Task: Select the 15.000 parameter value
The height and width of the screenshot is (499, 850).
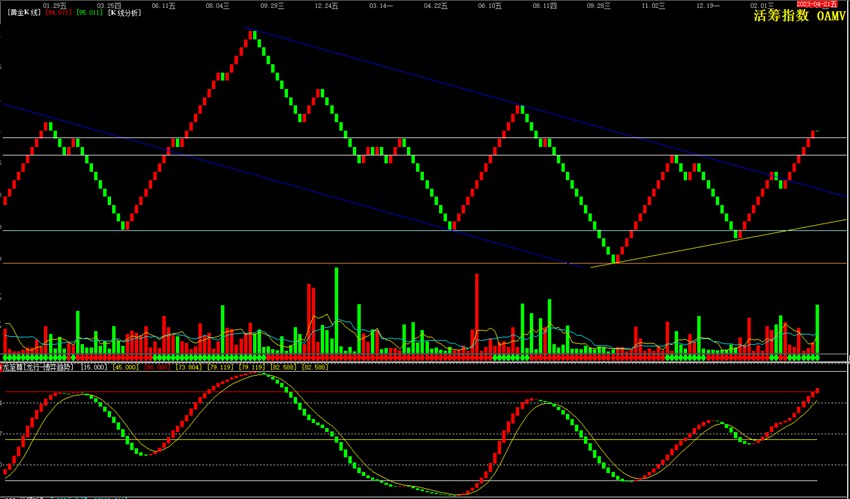Action: (x=94, y=367)
